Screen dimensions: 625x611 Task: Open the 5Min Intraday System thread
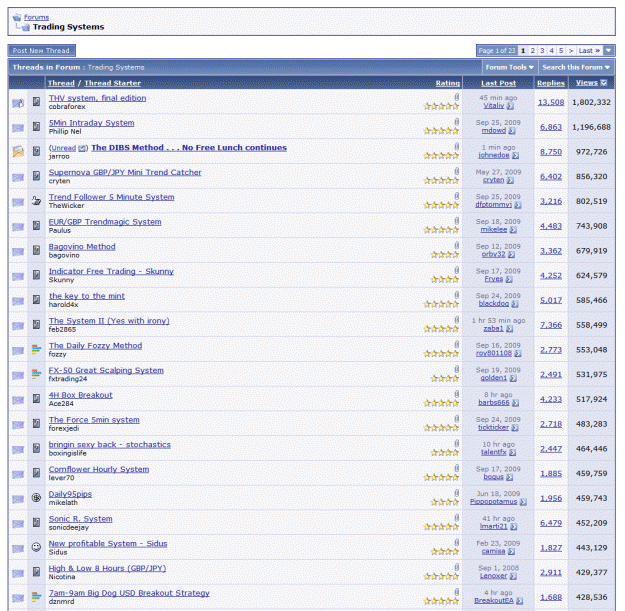91,123
